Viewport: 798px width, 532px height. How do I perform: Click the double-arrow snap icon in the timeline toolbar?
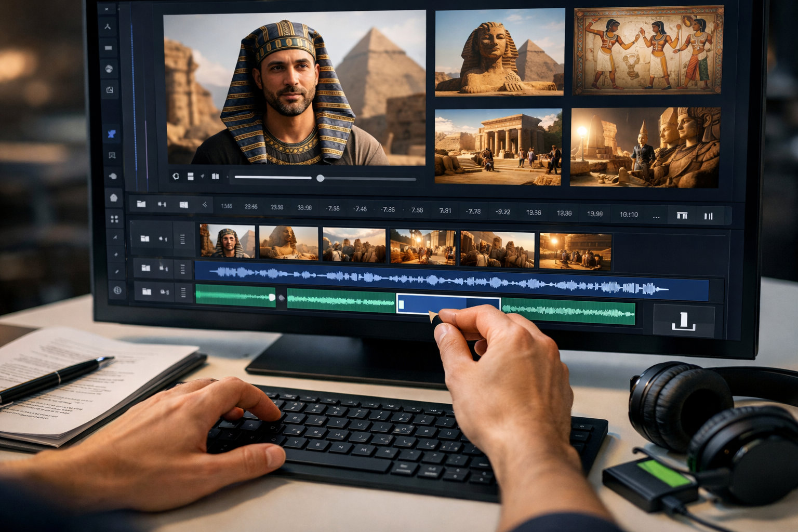[162, 205]
